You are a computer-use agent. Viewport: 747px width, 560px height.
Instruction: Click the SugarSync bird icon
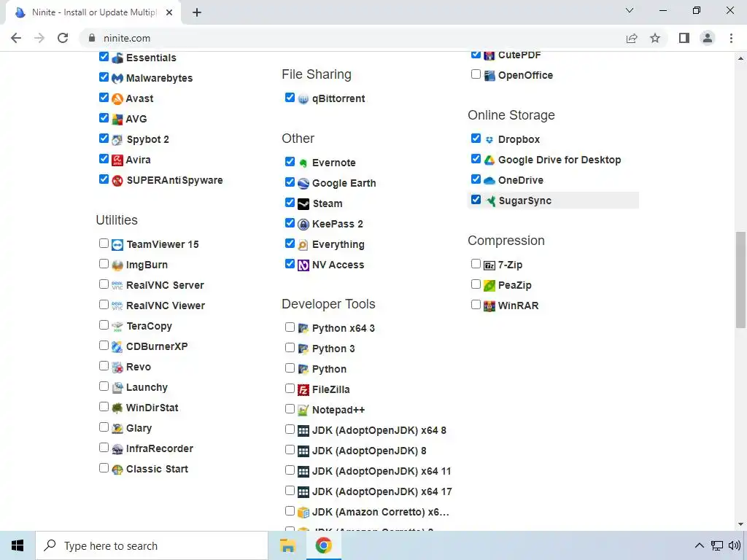click(x=490, y=201)
